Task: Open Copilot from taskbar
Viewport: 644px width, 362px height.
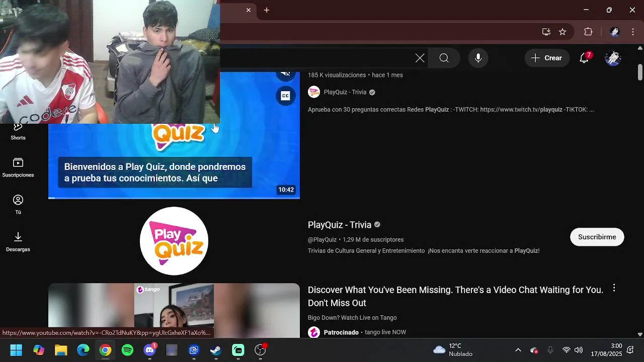Action: [39, 350]
